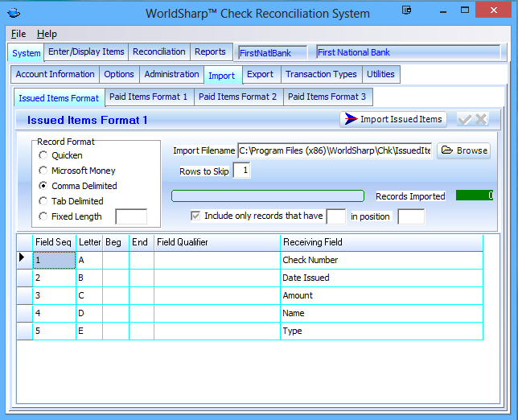
Task: Switch to Paid Items Format 2 tab
Action: (x=237, y=97)
